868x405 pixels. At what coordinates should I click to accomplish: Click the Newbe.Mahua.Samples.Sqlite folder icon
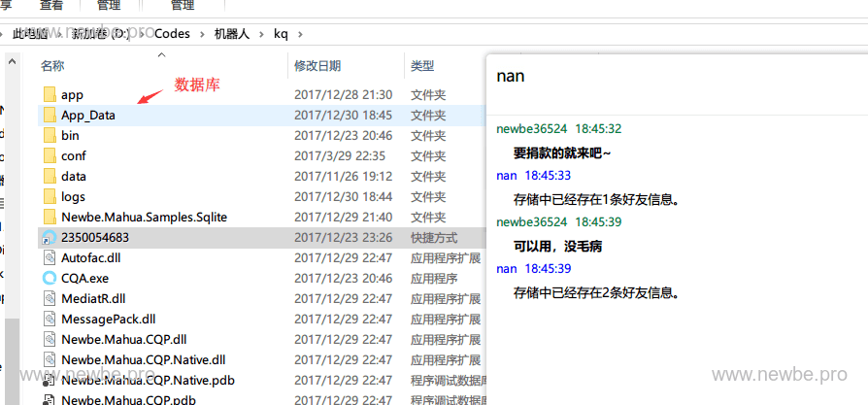coord(50,218)
